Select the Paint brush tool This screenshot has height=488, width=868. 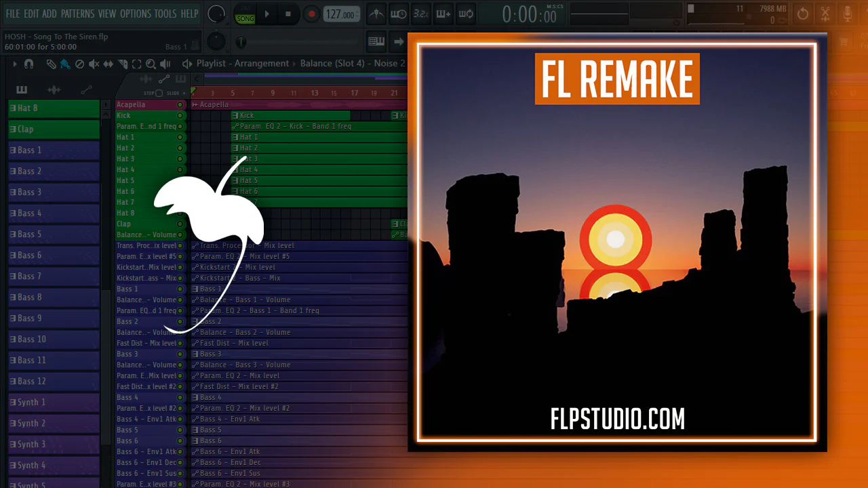click(x=64, y=64)
